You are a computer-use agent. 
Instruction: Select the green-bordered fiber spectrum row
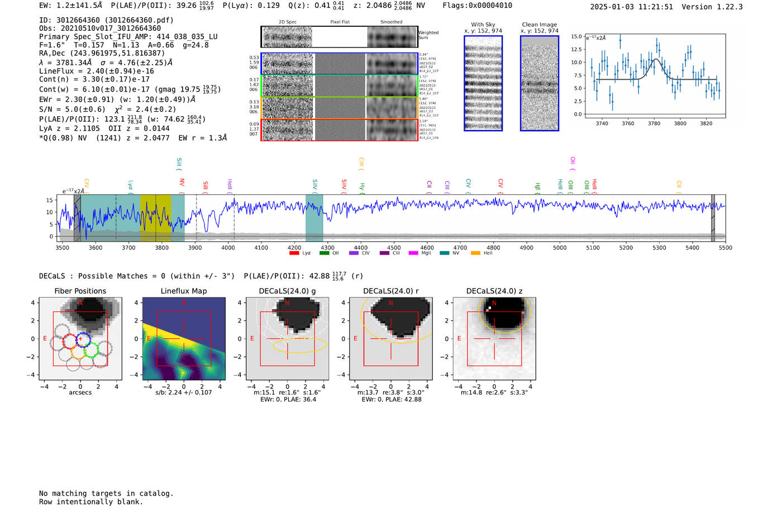point(339,86)
